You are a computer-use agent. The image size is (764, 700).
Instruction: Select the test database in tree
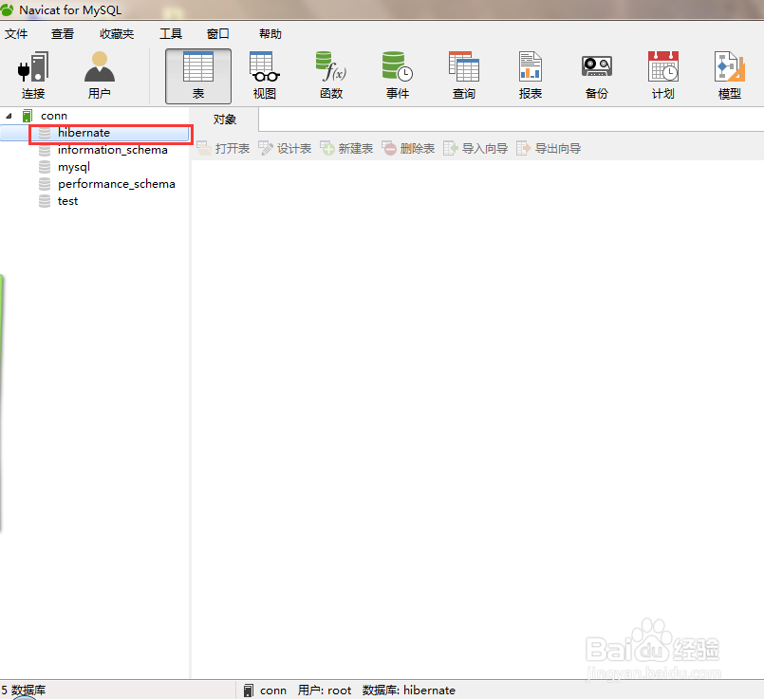click(67, 201)
